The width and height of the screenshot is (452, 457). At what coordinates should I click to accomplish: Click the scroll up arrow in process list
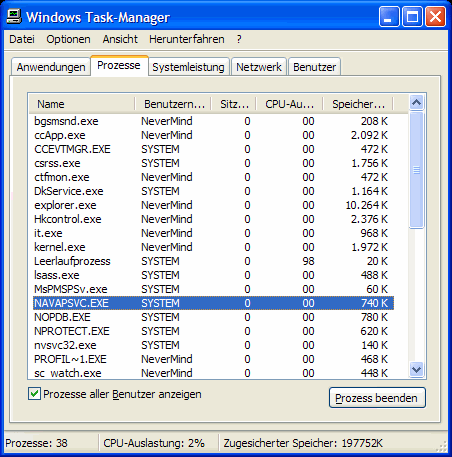[x=416, y=103]
